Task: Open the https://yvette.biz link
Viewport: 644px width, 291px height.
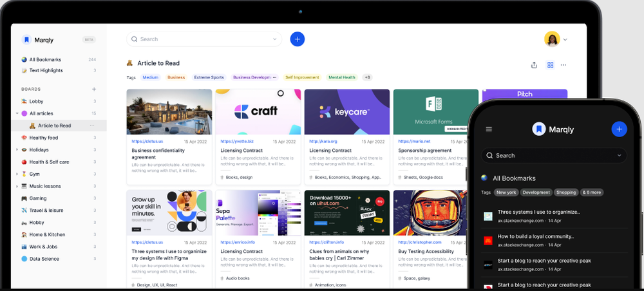Action: click(x=237, y=141)
